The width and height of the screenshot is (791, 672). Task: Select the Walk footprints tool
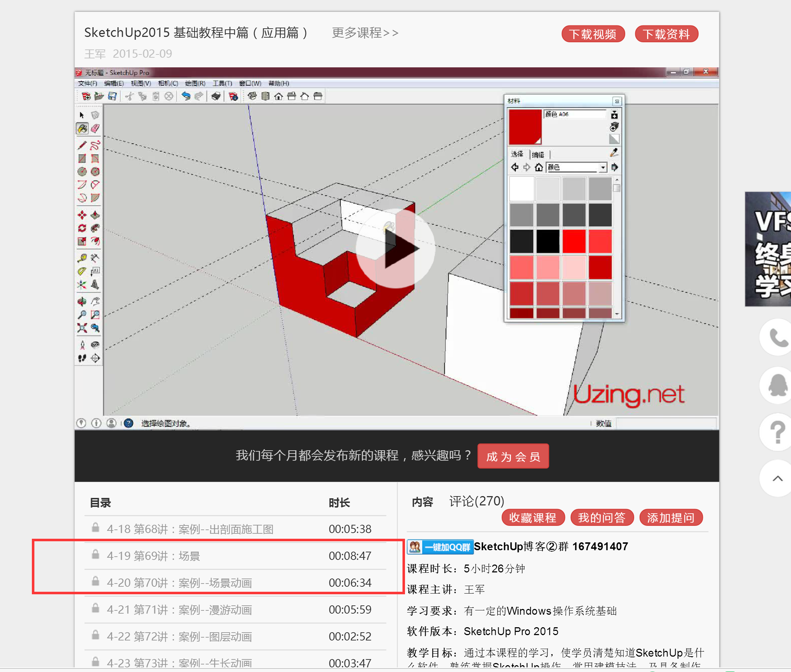82,358
